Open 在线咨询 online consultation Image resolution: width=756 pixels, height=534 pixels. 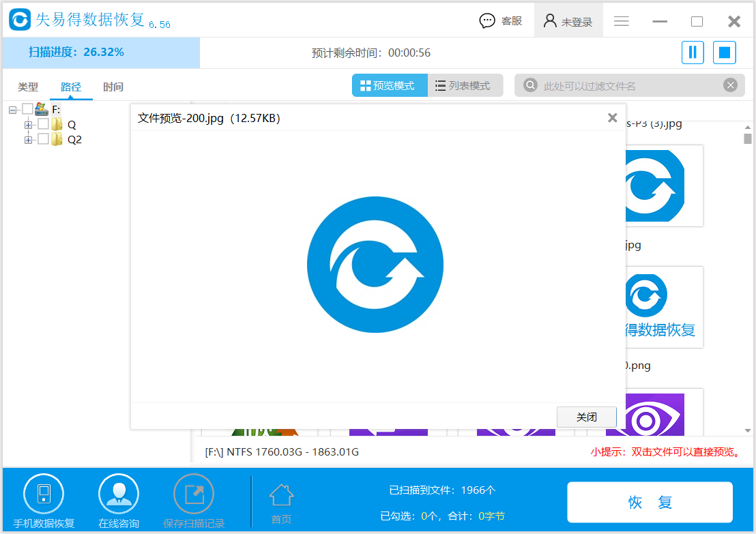pos(119,501)
